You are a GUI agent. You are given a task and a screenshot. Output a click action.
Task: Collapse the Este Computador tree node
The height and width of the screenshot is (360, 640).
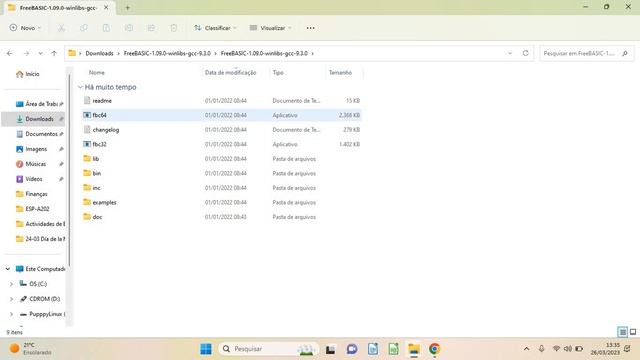8,269
